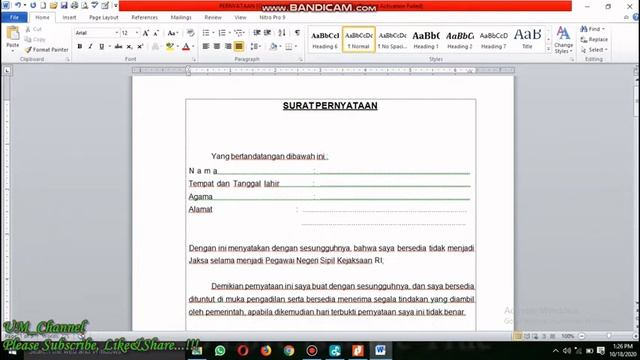Image resolution: width=640 pixels, height=360 pixels.
Task: Toggle Justify alignment
Action: [239, 47]
